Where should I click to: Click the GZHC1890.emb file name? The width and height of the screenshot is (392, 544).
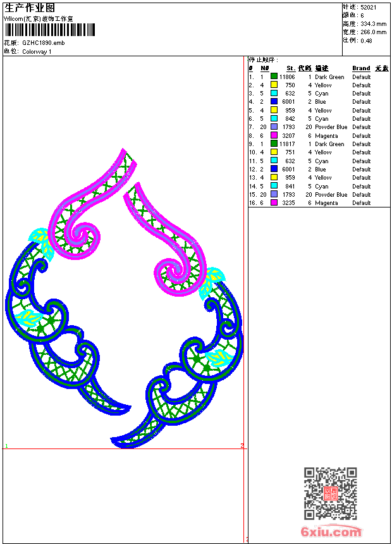pyautogui.click(x=44, y=42)
